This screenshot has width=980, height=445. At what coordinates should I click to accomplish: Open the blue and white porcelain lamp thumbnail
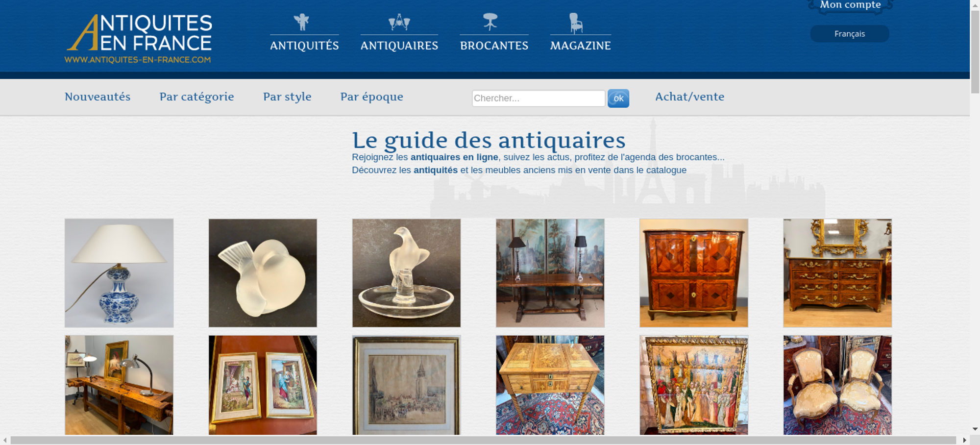point(119,273)
